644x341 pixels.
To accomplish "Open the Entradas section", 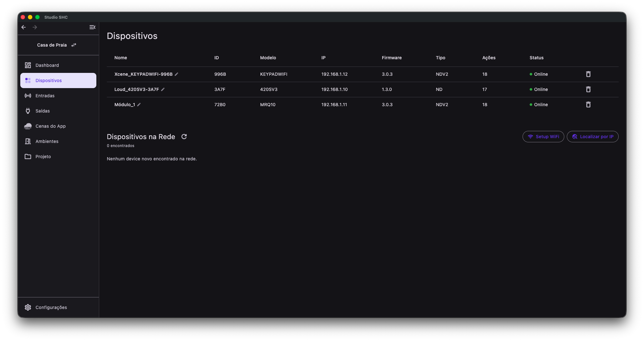I will pyautogui.click(x=58, y=96).
